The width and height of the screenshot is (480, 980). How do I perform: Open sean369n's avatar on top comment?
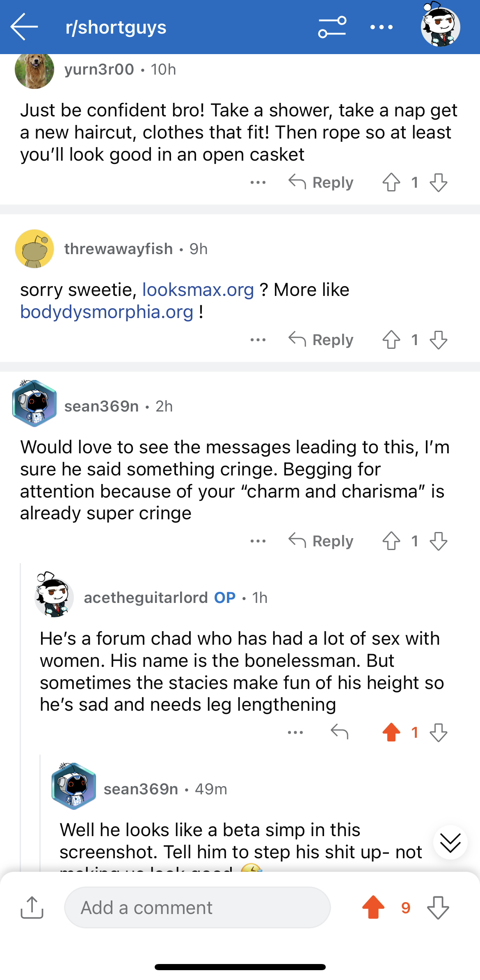34,404
